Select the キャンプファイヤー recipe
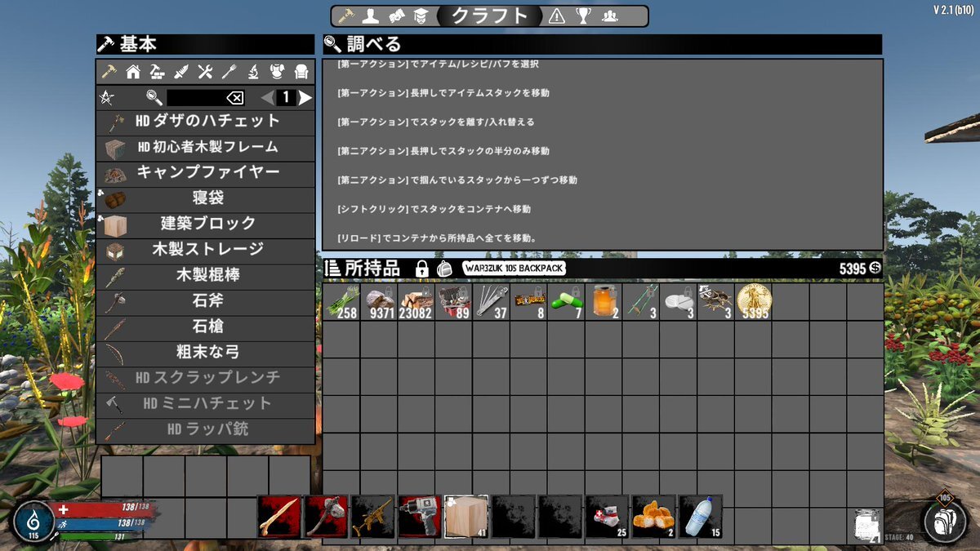 [205, 173]
